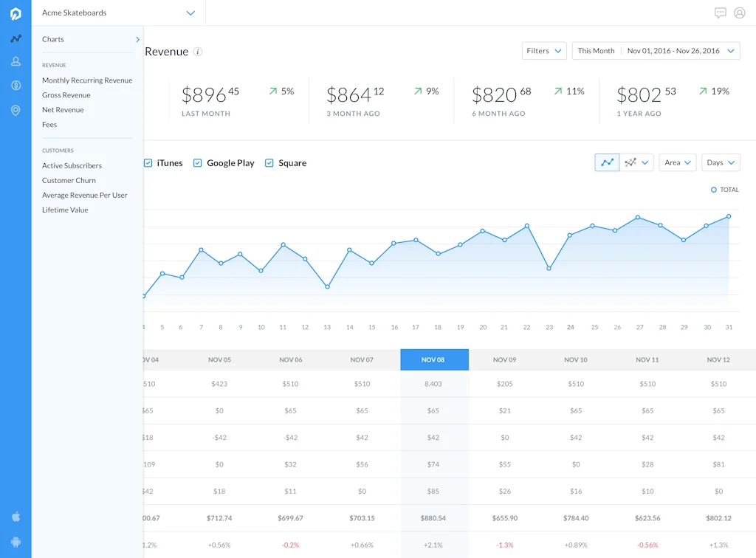Click the last chart data point above 31

point(729,216)
